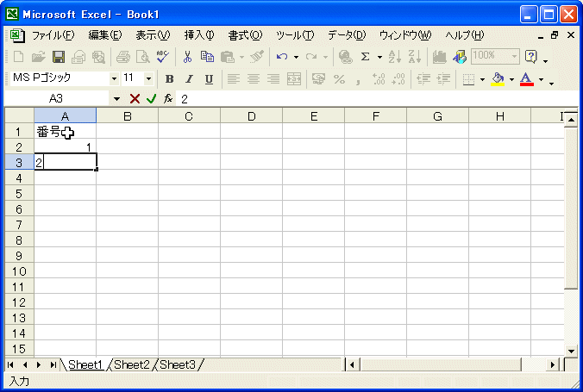This screenshot has height=392, width=583.
Task: Click the Redo arrow icon
Action: (x=311, y=57)
